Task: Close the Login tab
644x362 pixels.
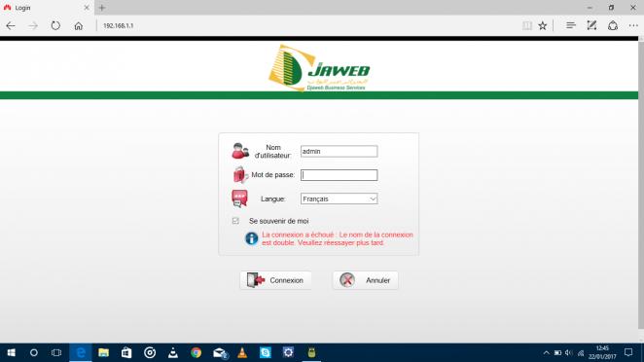Action: (x=87, y=8)
